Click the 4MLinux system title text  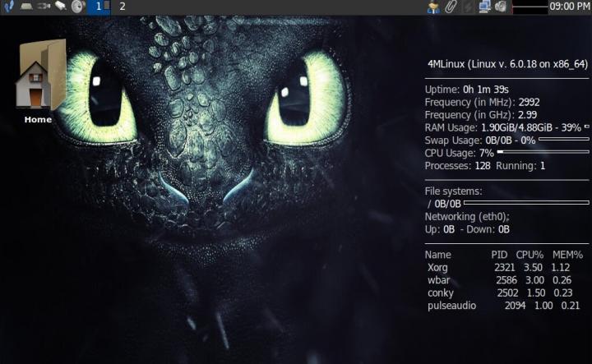(x=507, y=64)
